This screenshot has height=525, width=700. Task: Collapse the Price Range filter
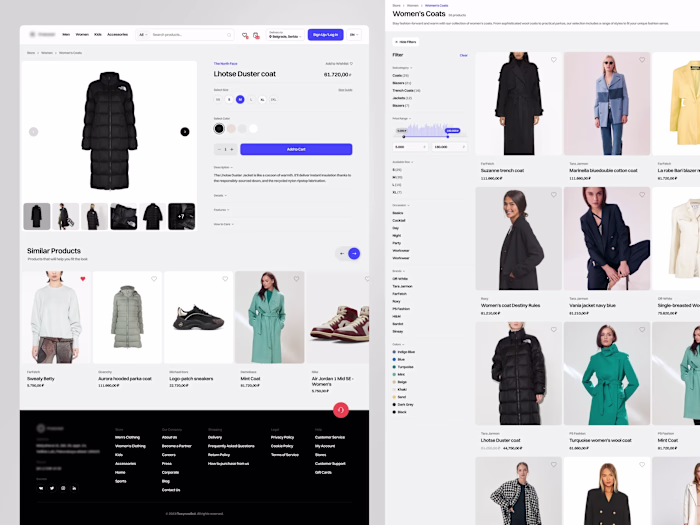402,119
